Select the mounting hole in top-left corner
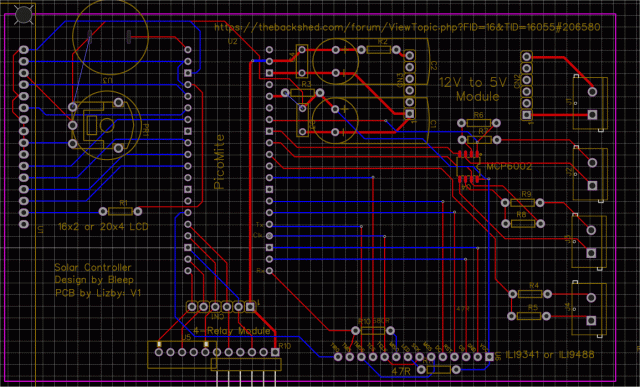The height and width of the screenshot is (387, 640). [x=23, y=15]
